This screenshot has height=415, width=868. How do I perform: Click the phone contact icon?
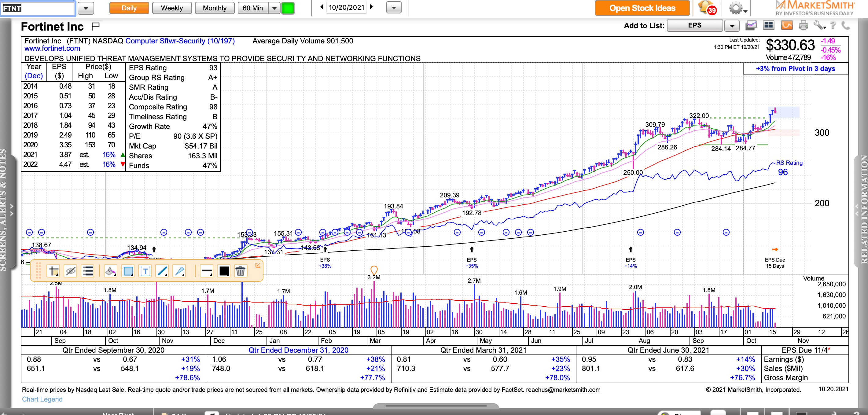point(845,25)
